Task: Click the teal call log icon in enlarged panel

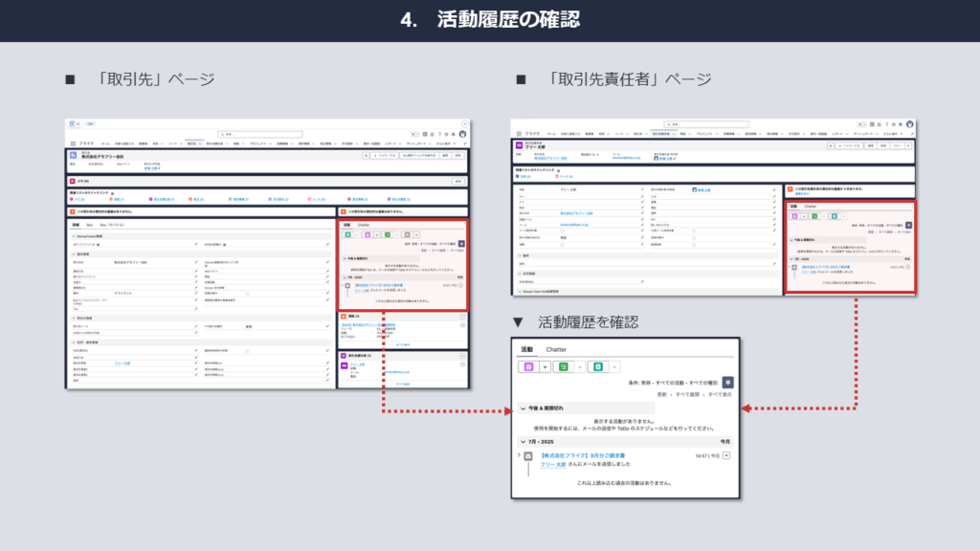Action: click(597, 366)
